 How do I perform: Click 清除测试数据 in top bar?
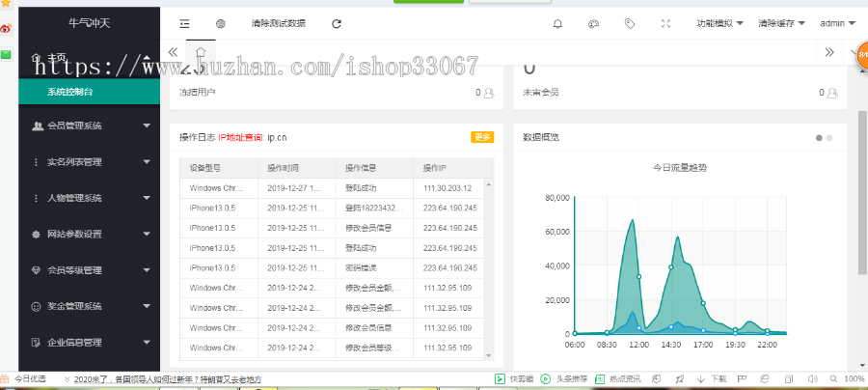point(279,23)
